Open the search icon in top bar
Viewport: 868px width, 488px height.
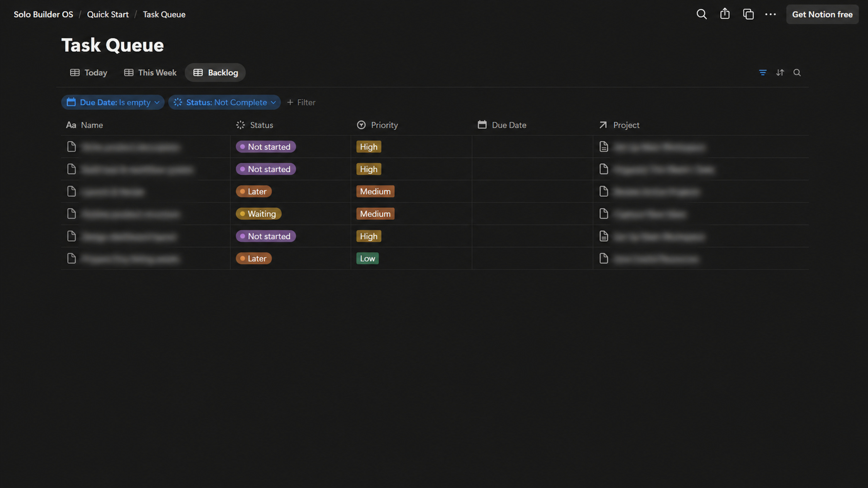(701, 14)
